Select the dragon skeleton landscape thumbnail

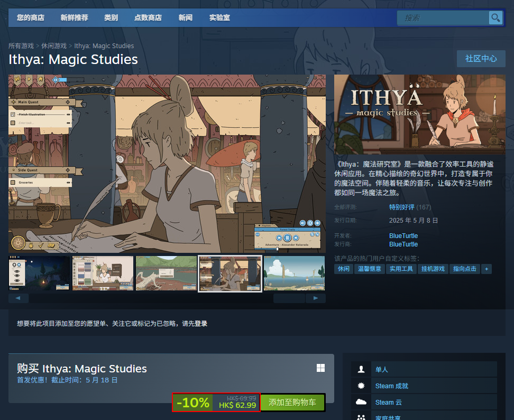(x=167, y=273)
